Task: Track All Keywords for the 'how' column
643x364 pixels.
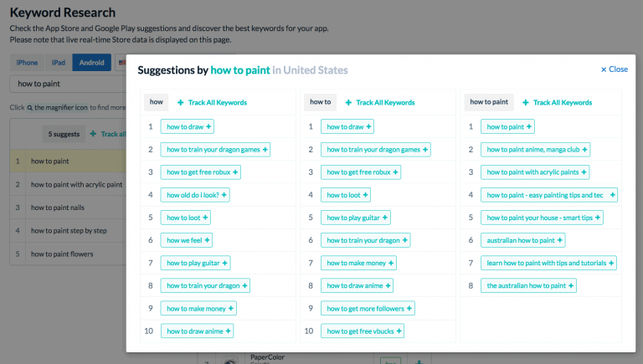Action: tap(212, 102)
